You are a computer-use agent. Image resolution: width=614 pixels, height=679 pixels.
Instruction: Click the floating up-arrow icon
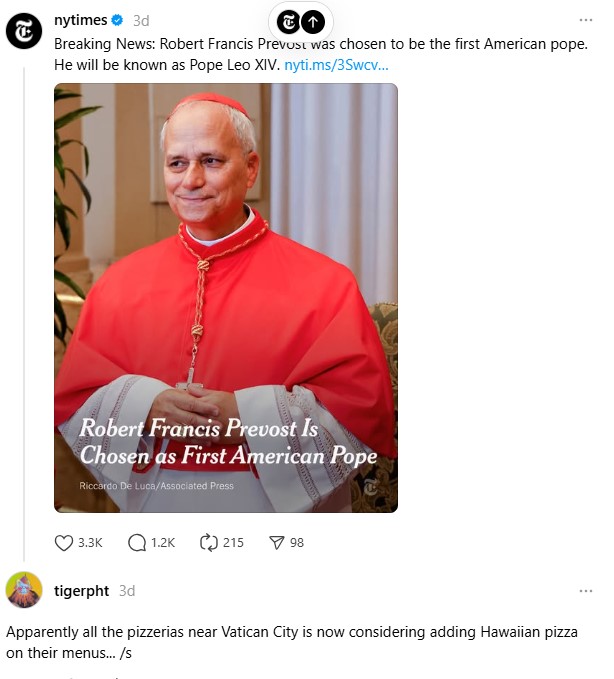(x=313, y=22)
